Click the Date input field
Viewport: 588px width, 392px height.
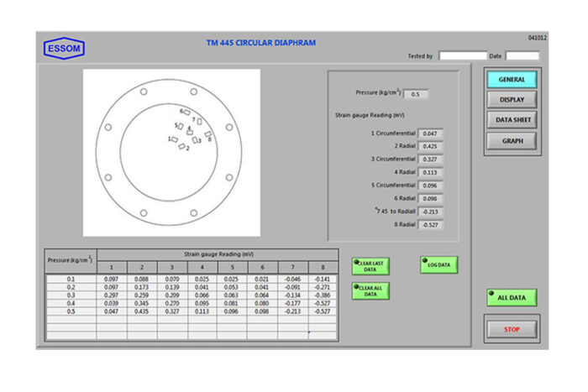click(522, 56)
